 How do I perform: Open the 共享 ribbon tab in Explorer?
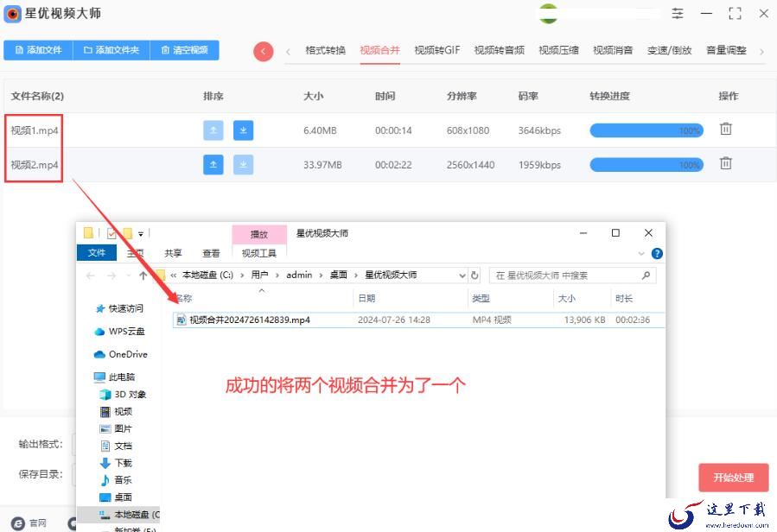173,253
